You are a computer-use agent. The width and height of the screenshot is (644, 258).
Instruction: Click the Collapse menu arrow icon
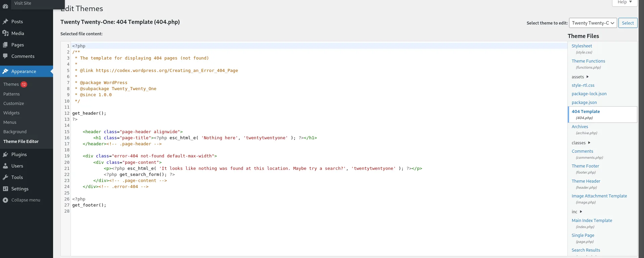point(5,200)
